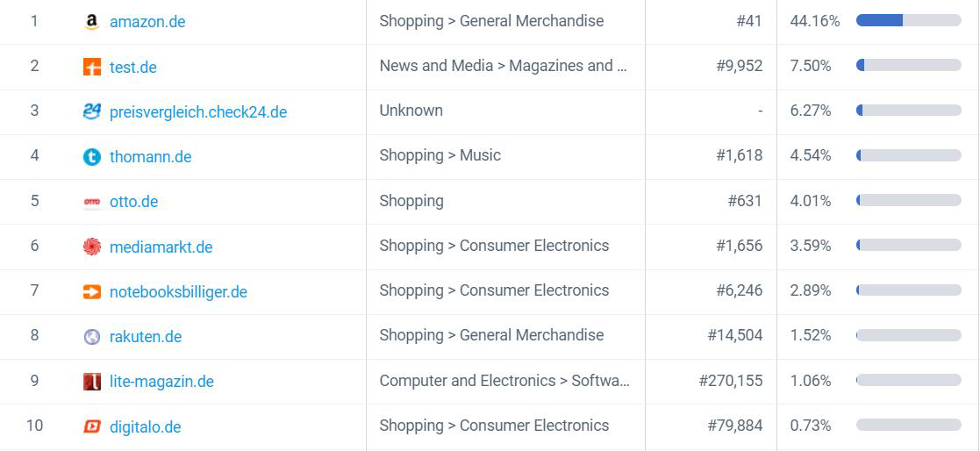Click the 7.50% traffic share bar
The width and height of the screenshot is (980, 451).
point(908,65)
